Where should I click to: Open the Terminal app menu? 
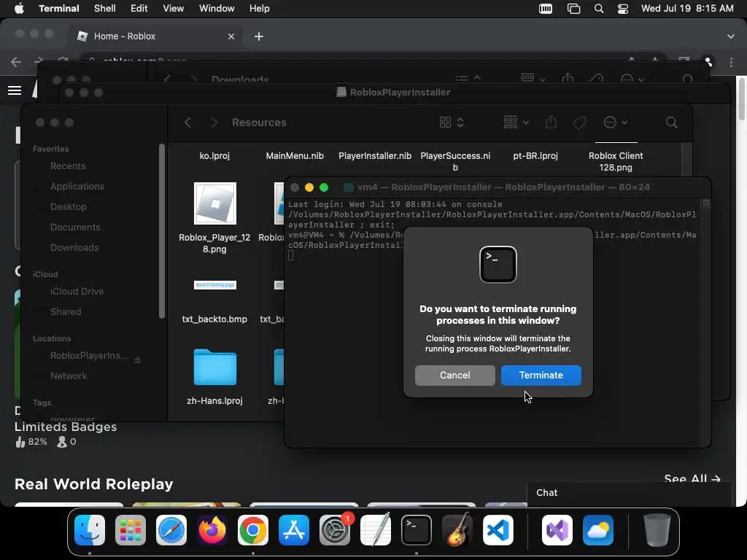pyautogui.click(x=59, y=9)
